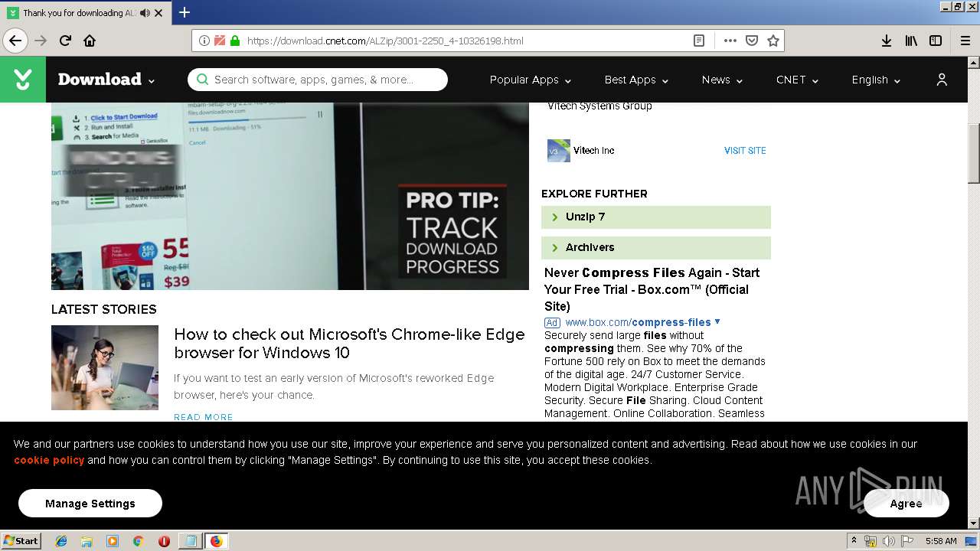This screenshot has height=551, width=980.
Task: Close the ALZip download tab
Action: coord(158,13)
